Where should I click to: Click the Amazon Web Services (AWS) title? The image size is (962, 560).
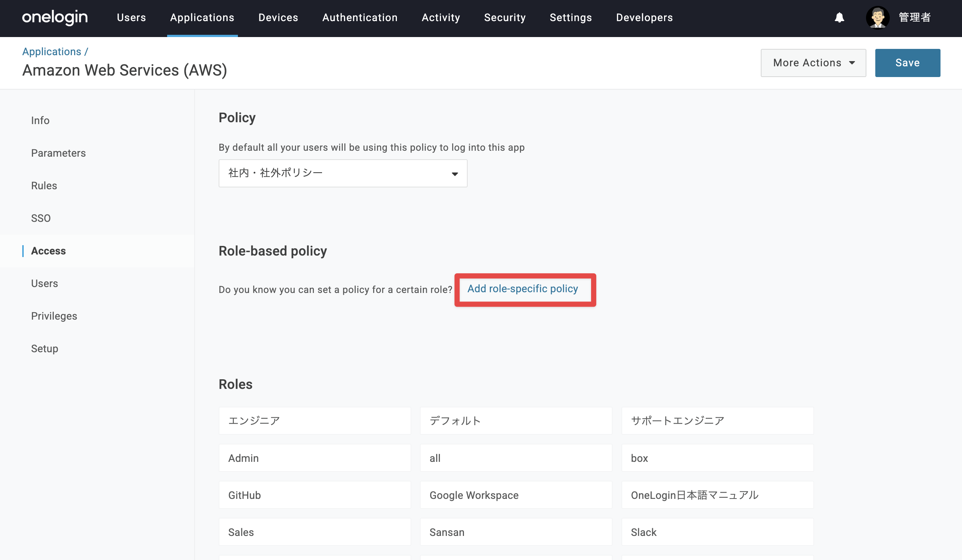pos(125,70)
